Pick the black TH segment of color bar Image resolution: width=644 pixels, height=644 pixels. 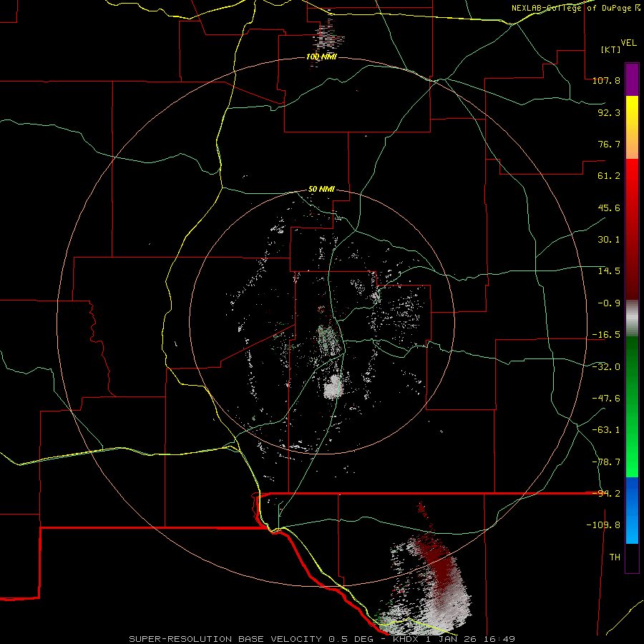click(x=632, y=557)
